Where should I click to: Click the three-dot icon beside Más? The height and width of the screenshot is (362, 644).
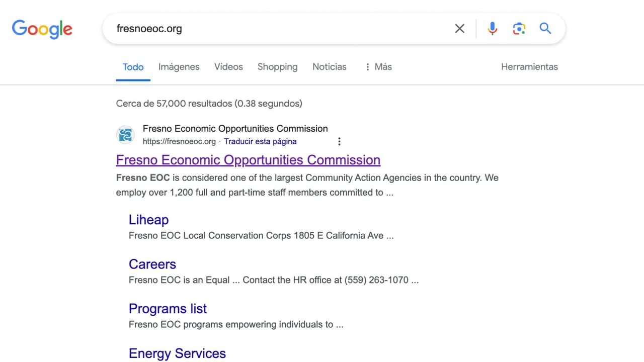(367, 66)
